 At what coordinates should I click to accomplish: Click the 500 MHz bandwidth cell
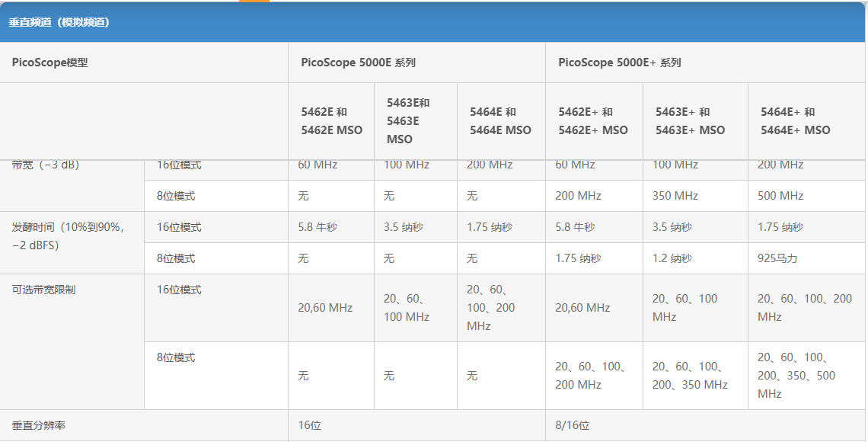pyautogui.click(x=780, y=196)
